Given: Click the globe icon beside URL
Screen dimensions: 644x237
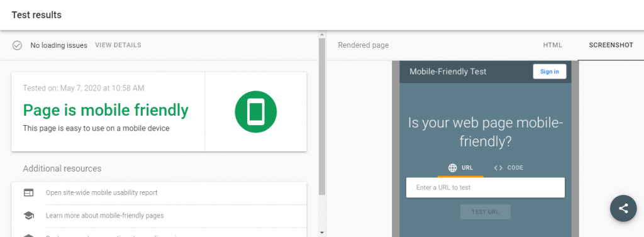Looking at the screenshot, I should tap(453, 168).
